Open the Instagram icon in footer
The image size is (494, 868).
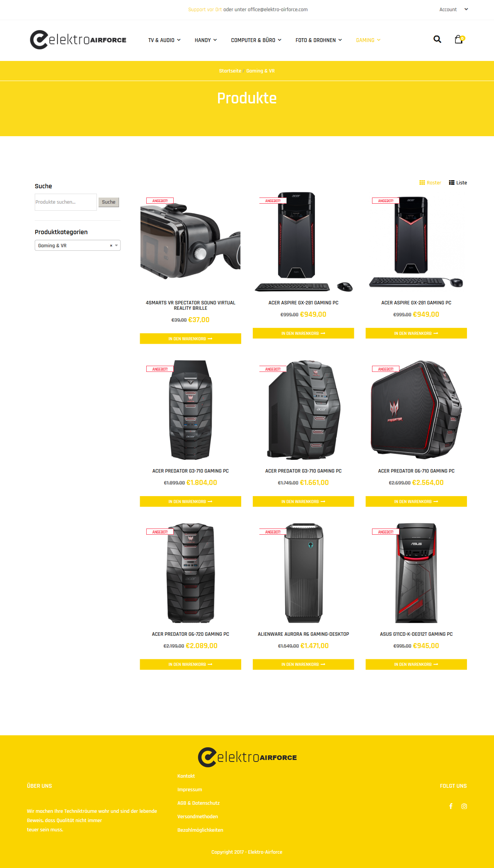[x=464, y=806]
